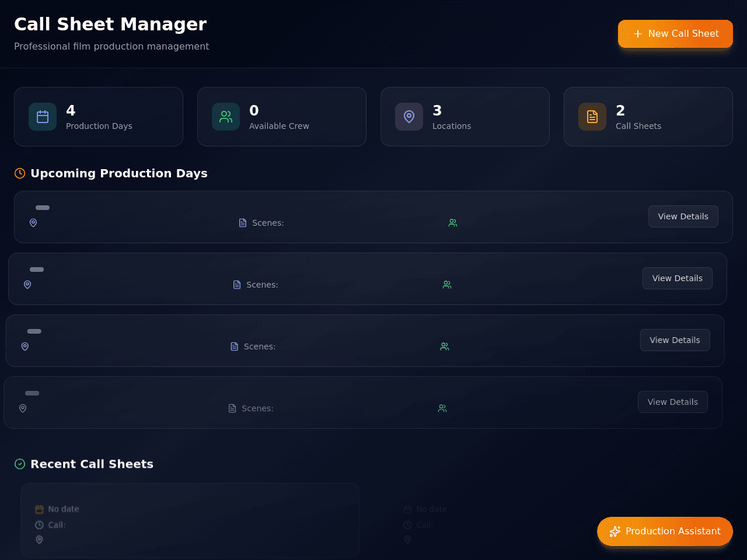The height and width of the screenshot is (560, 747).
Task: Click the status pill in fourth production day row
Action: 32,393
